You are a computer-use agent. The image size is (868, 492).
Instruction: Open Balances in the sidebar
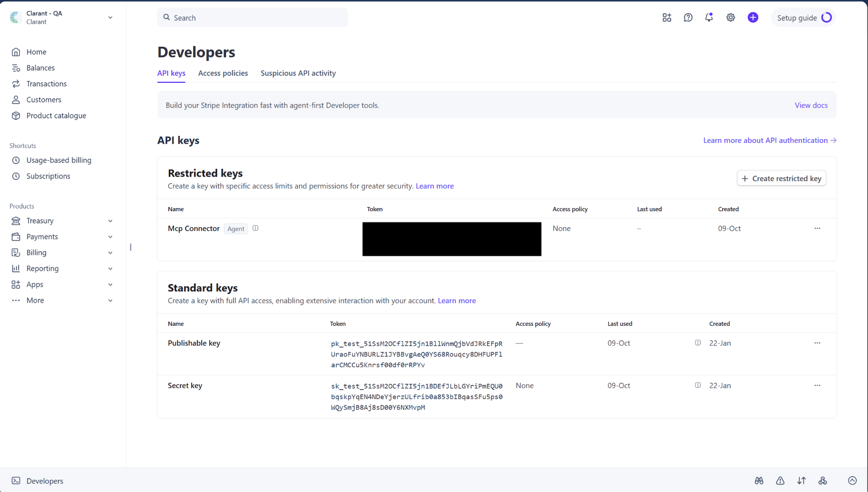(x=41, y=68)
